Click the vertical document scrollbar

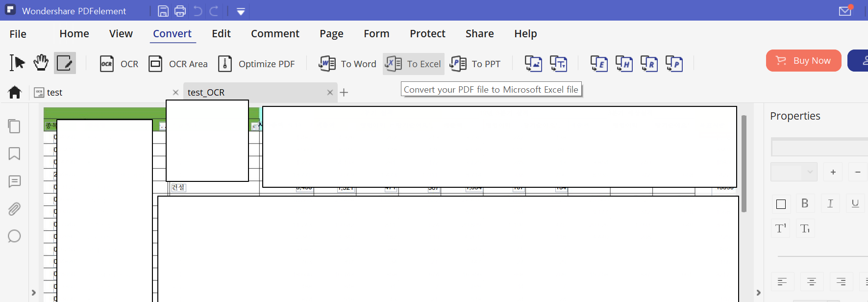tap(744, 163)
